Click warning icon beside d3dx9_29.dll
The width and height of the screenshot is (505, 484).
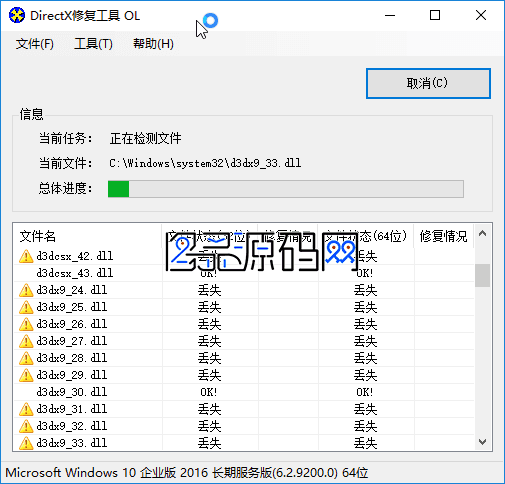tap(26, 375)
